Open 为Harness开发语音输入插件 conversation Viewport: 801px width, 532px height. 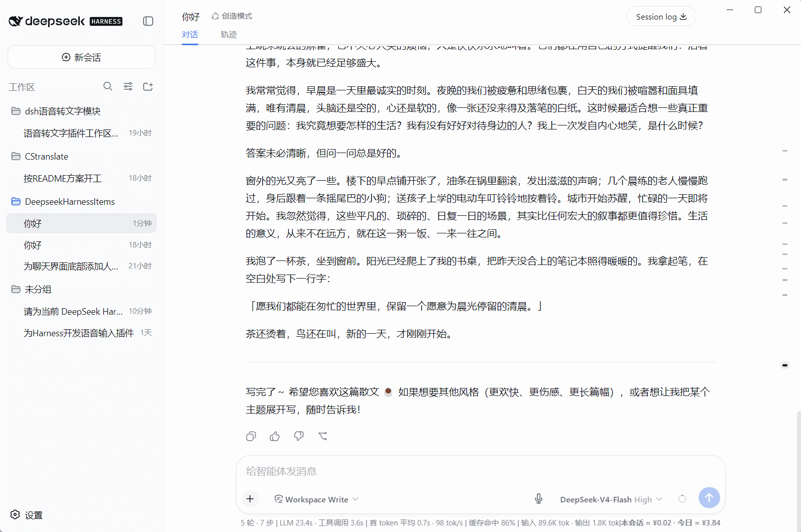click(x=81, y=333)
